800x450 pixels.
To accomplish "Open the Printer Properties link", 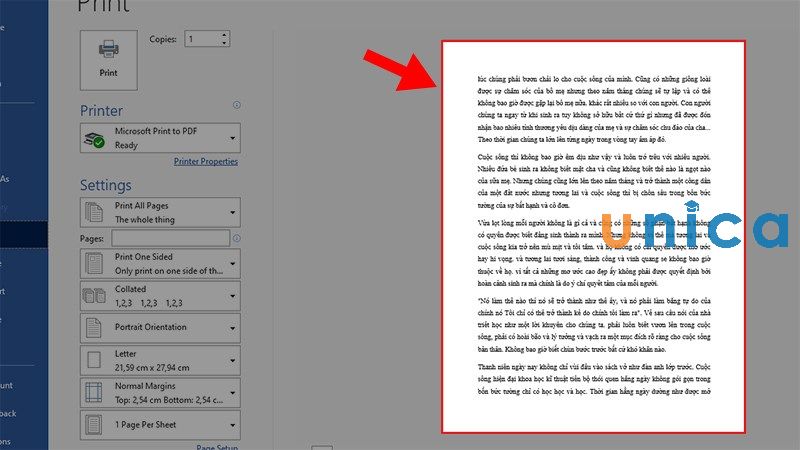I will pos(205,161).
